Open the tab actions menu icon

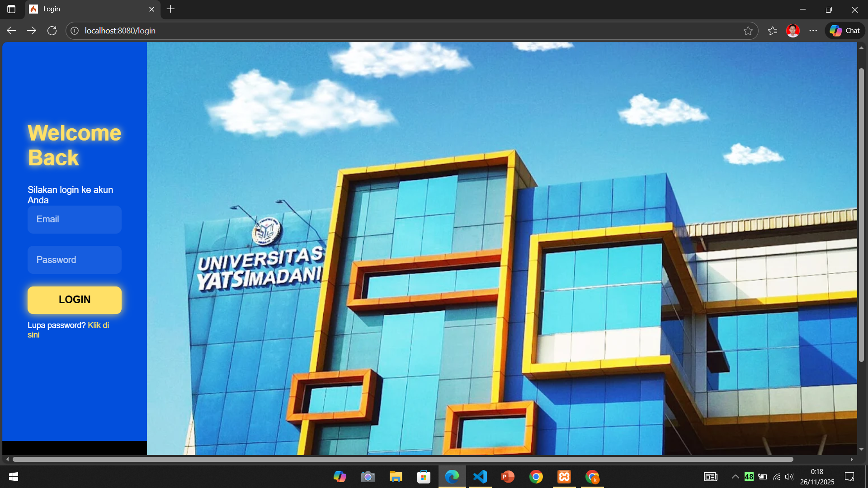[11, 9]
